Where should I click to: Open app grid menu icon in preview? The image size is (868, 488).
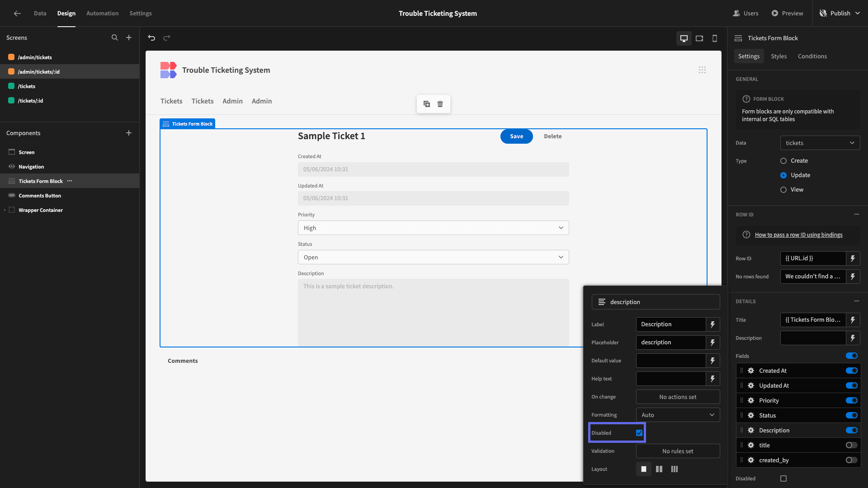pyautogui.click(x=702, y=70)
